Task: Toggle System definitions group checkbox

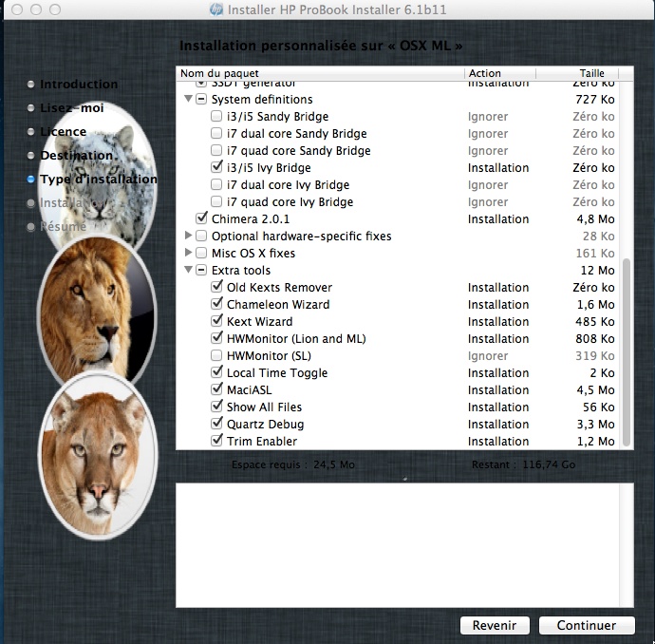Action: click(201, 99)
